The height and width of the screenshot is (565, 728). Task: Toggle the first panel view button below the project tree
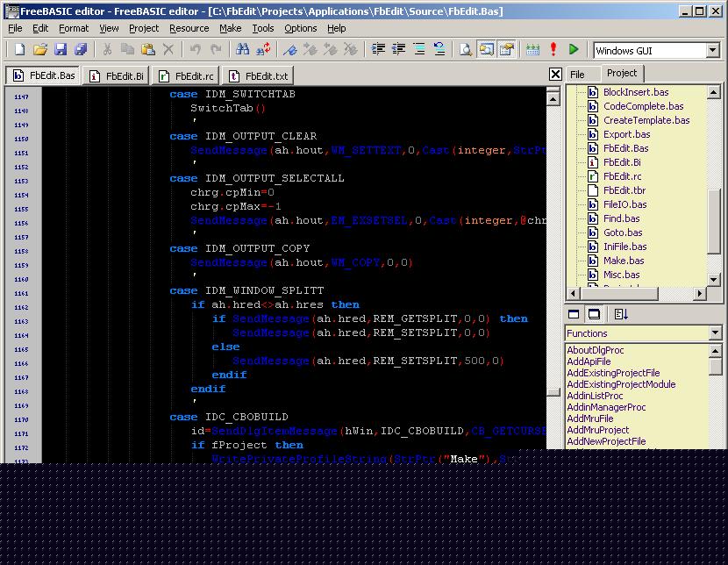click(x=575, y=314)
